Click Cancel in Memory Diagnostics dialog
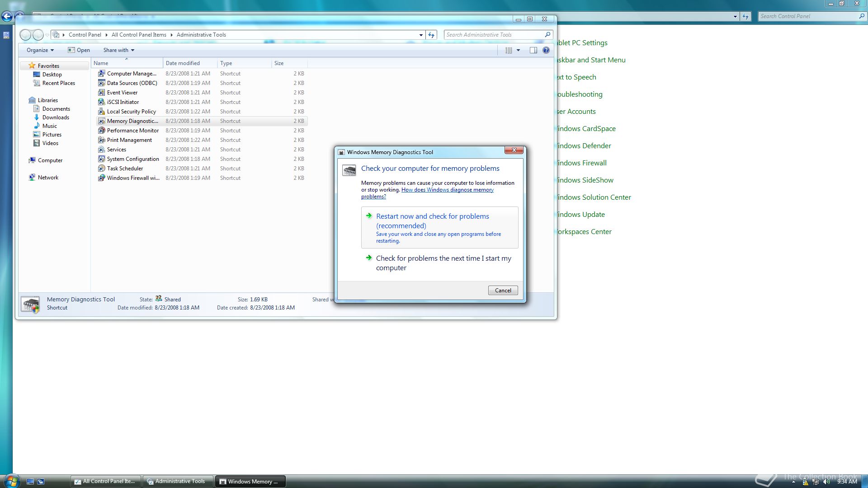The height and width of the screenshot is (488, 868). (503, 291)
